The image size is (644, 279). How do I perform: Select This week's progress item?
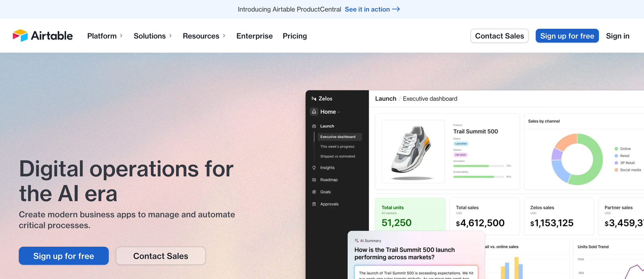pyautogui.click(x=337, y=146)
